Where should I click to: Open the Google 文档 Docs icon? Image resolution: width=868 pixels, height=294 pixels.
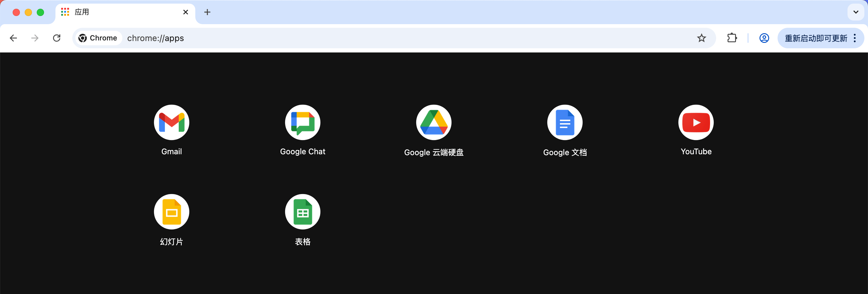565,122
